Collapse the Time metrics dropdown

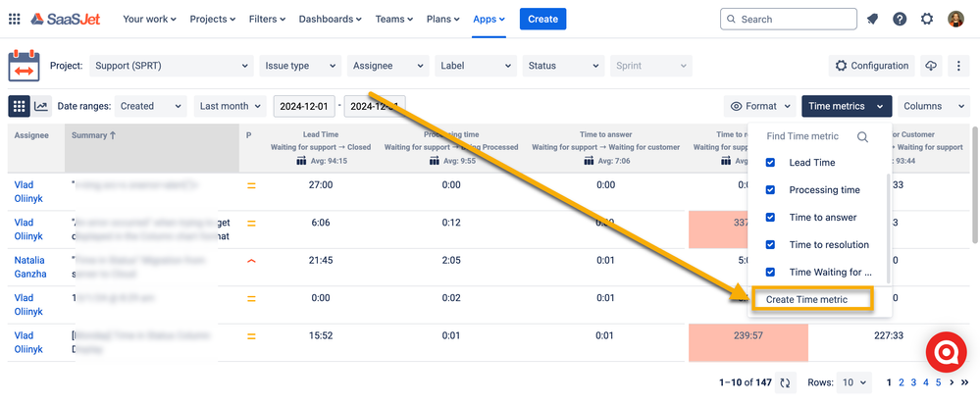(847, 106)
